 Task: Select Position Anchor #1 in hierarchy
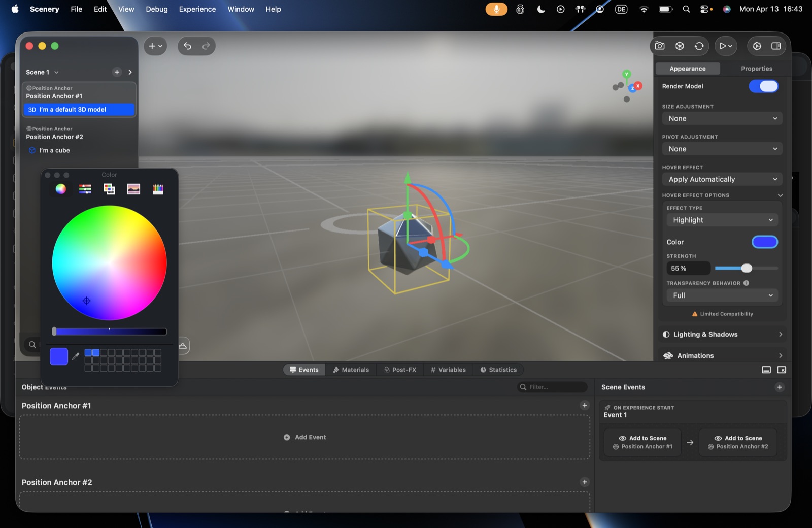coord(79,92)
